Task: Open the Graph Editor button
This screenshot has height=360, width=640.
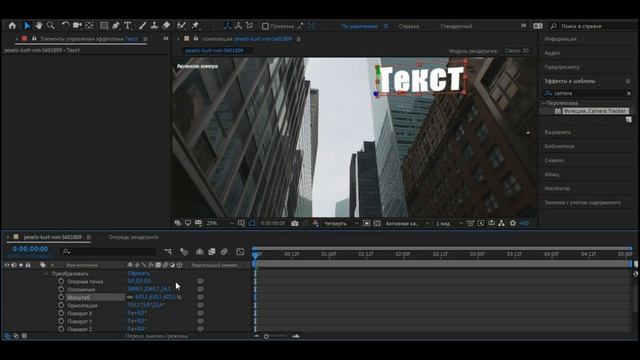Action: 240,252
